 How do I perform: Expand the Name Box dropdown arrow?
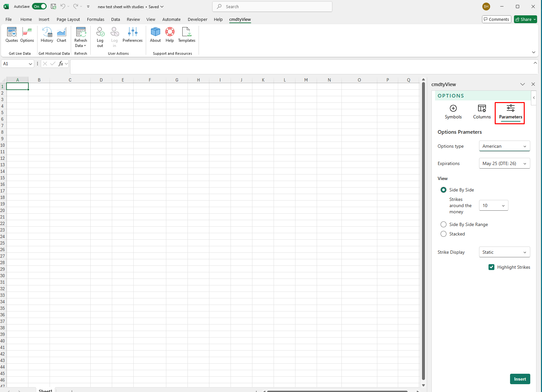tap(30, 64)
